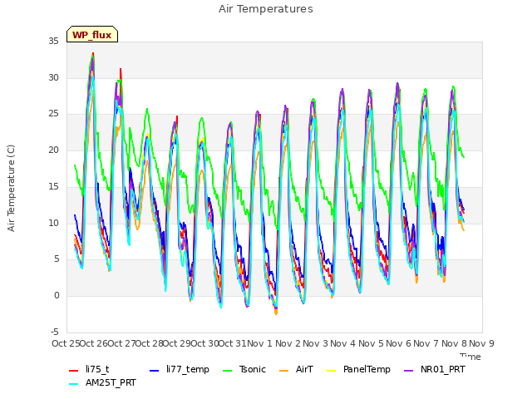Click the Oct 28 x-axis tick label
Screen dimensions: 532x399
pyautogui.click(x=150, y=343)
